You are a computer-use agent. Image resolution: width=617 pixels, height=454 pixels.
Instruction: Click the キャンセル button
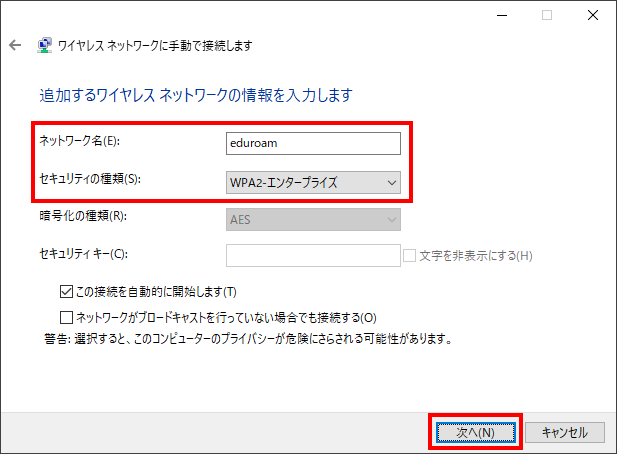[565, 432]
